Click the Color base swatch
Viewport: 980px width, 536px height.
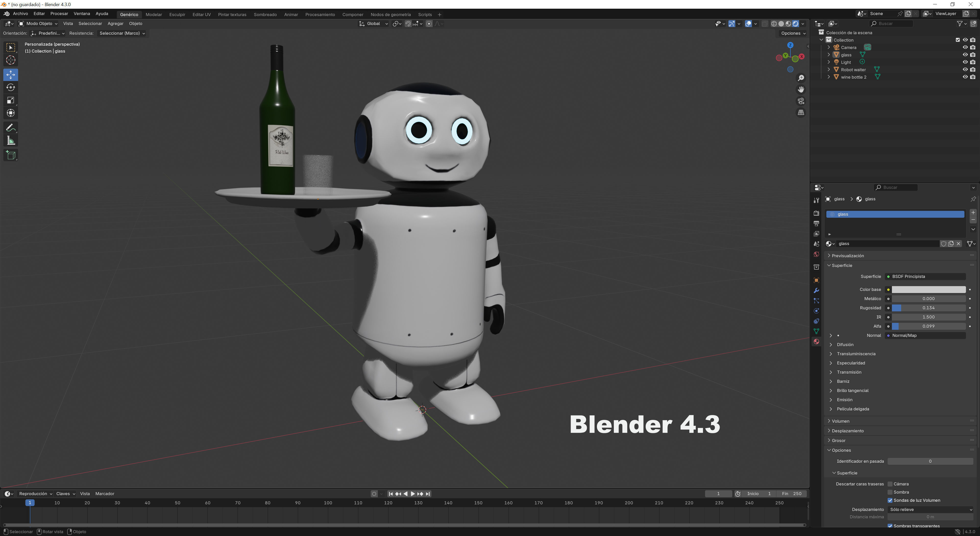point(928,290)
